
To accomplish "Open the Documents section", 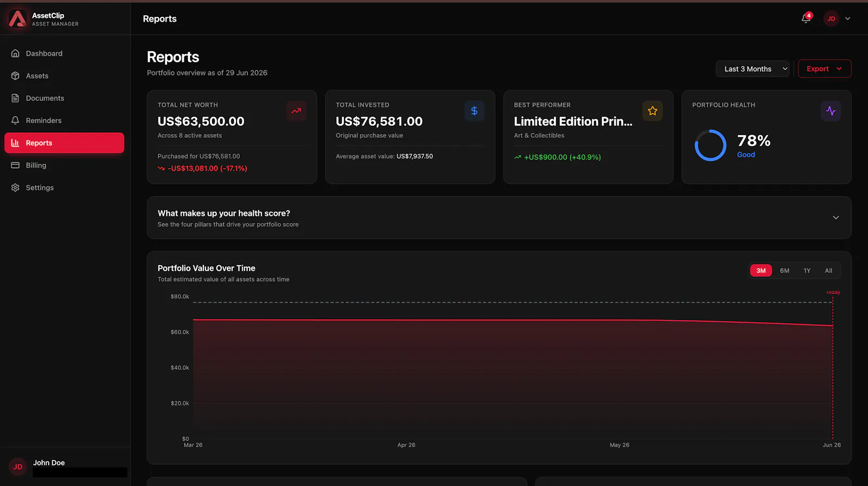I will (x=64, y=98).
